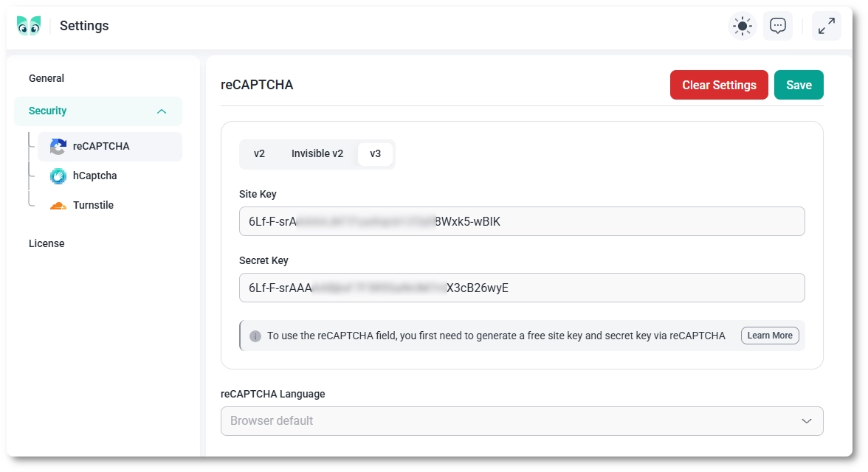Switch to the v2 tab

259,153
